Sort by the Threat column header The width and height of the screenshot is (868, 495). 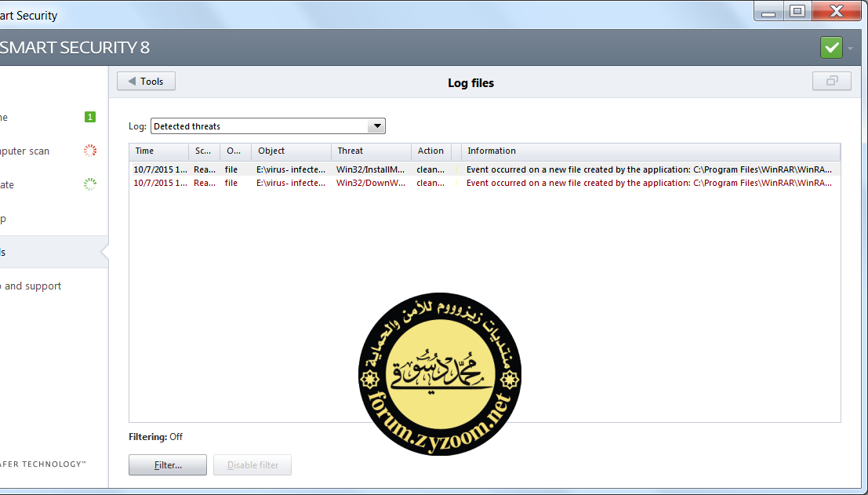coord(371,151)
